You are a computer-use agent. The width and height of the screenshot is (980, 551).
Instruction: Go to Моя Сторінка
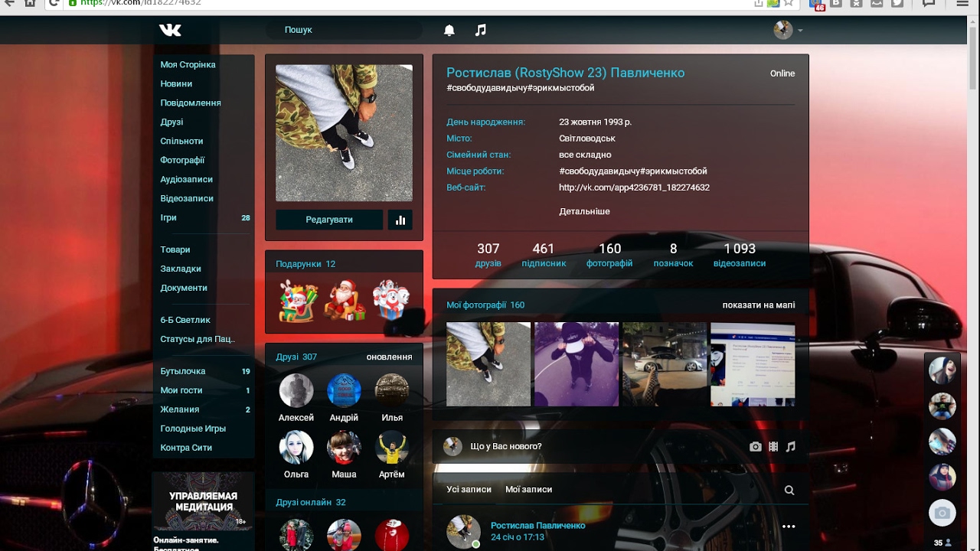click(188, 65)
